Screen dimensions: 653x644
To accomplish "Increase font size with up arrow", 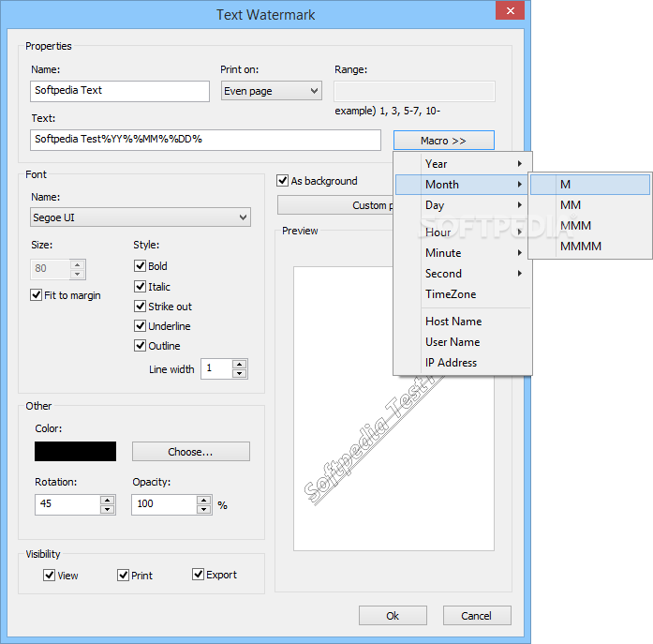I will coord(78,265).
